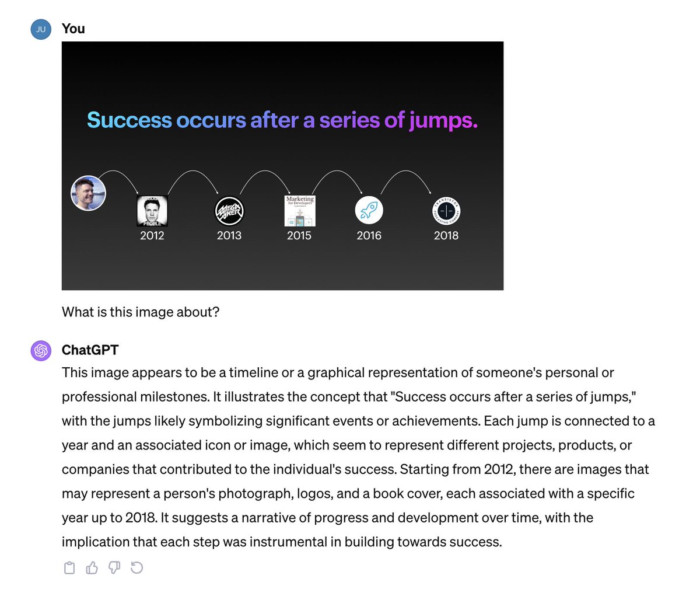
Task: Click the 2018 year label
Action: [x=446, y=236]
